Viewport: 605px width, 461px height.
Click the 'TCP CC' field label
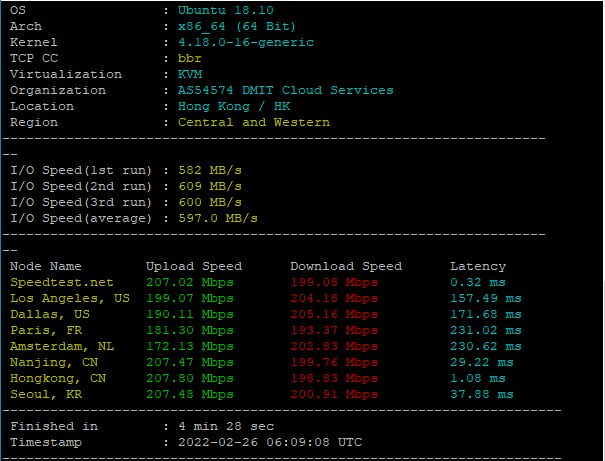[x=34, y=58]
